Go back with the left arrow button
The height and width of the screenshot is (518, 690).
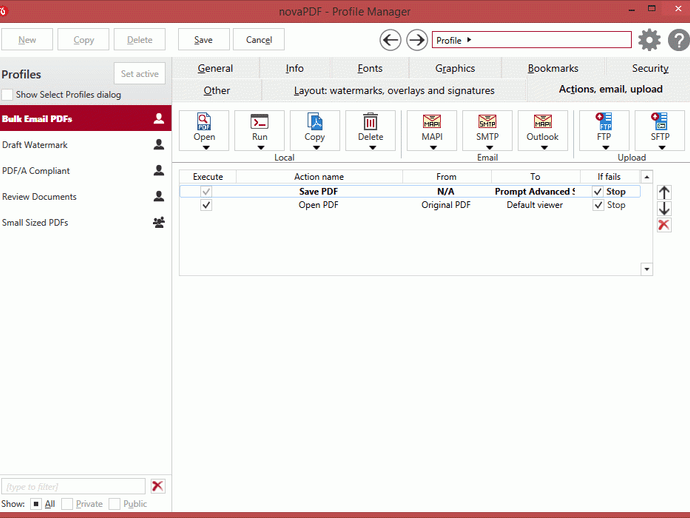tap(390, 40)
